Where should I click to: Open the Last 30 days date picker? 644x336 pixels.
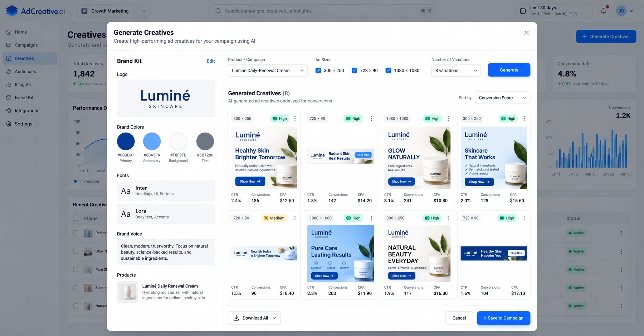click(x=553, y=11)
